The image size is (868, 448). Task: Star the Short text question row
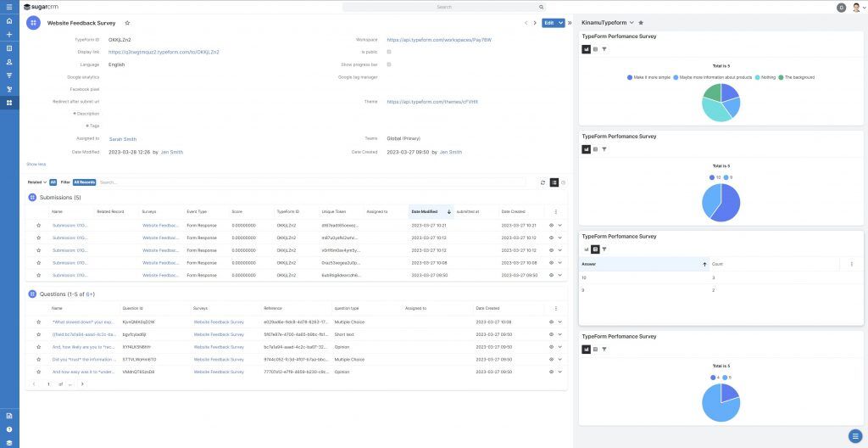pos(39,334)
